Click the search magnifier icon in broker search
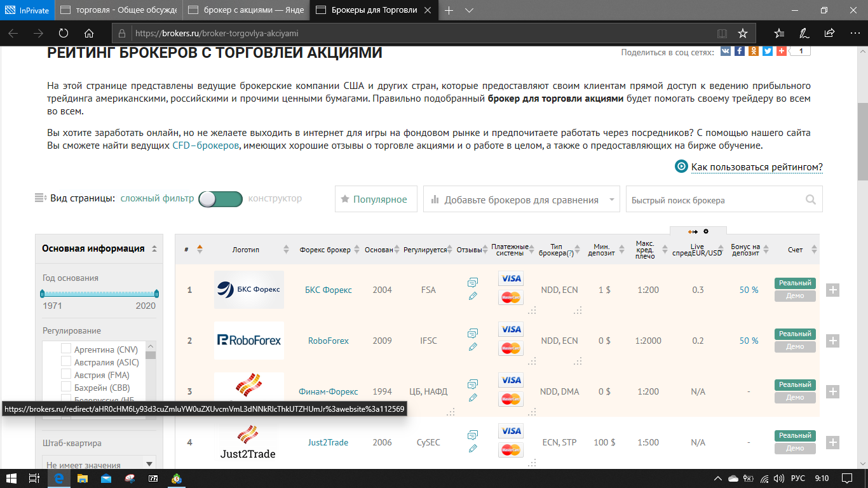The width and height of the screenshot is (868, 488). (x=811, y=200)
